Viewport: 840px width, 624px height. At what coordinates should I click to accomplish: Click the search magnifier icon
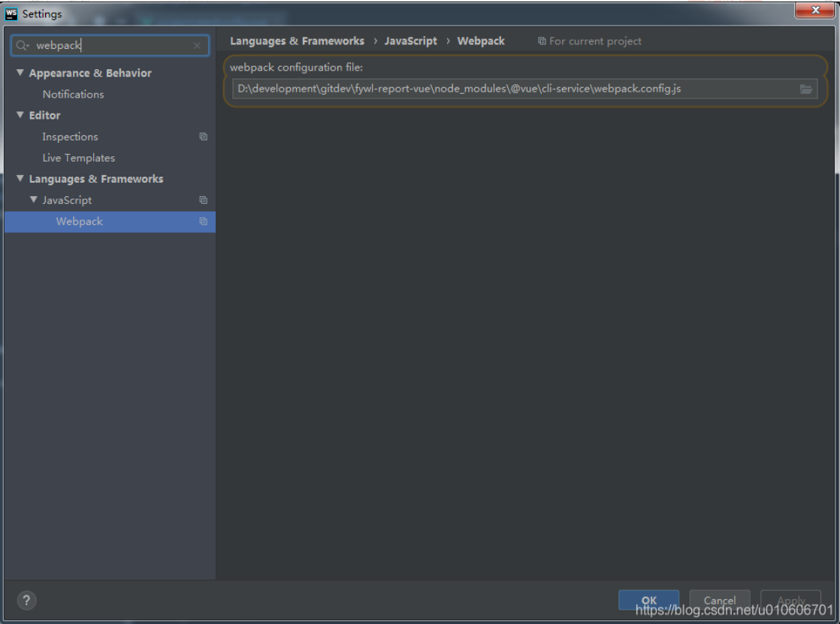point(23,46)
